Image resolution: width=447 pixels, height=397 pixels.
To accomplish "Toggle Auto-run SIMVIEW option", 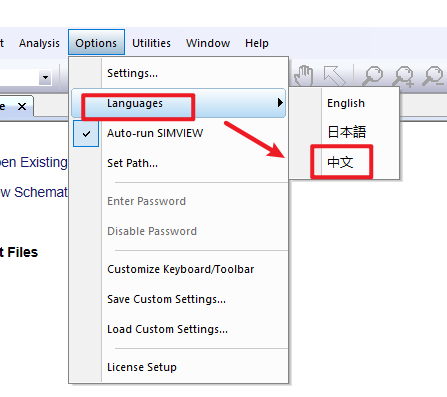I will [179, 133].
